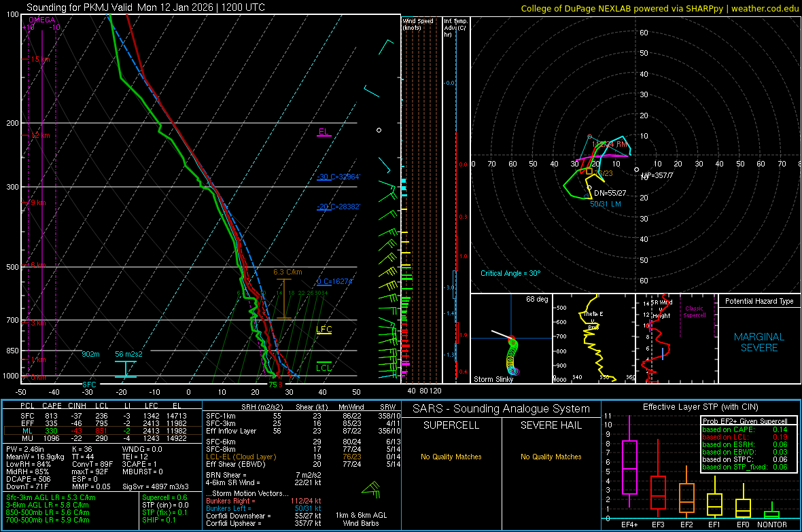This screenshot has width=802, height=532.
Task: Click the 'K = 36' index value
Action: (x=82, y=449)
